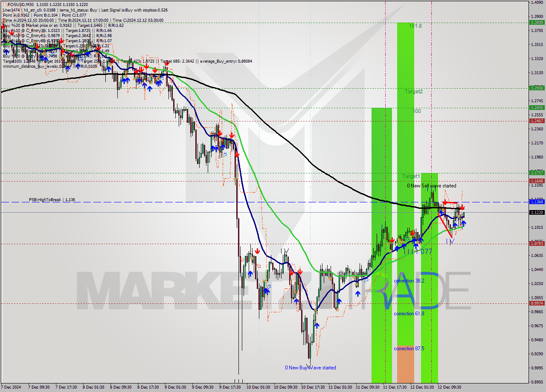Viewport: 546px width, 392px height.
Task: Click the EOSUSD,M30 chart title text
Action: click(22, 4)
